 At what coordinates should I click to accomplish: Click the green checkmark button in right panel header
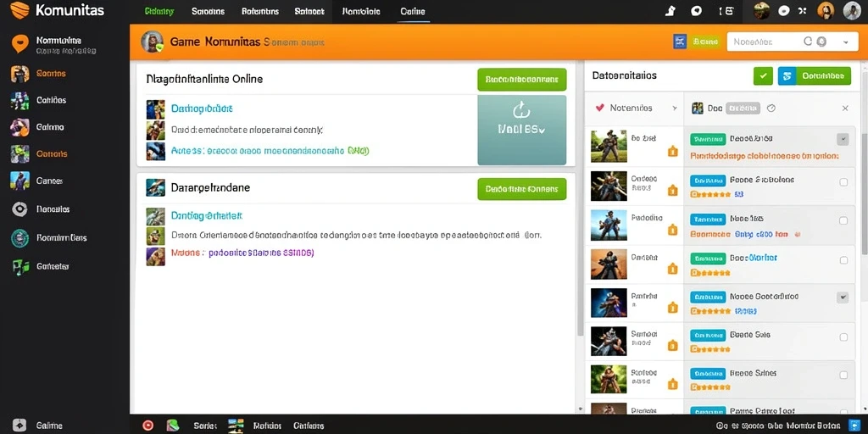point(763,75)
